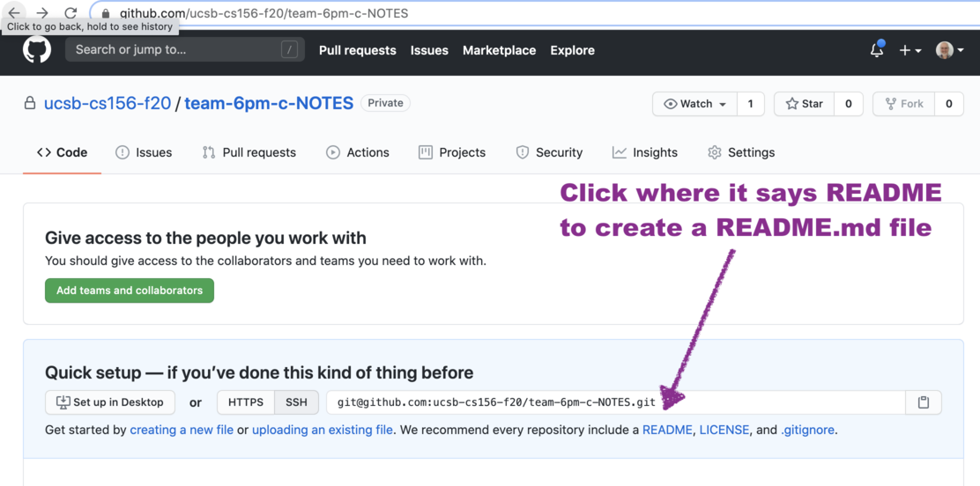The width and height of the screenshot is (980, 486).
Task: Copy clone URL with clipboard icon
Action: click(x=923, y=402)
